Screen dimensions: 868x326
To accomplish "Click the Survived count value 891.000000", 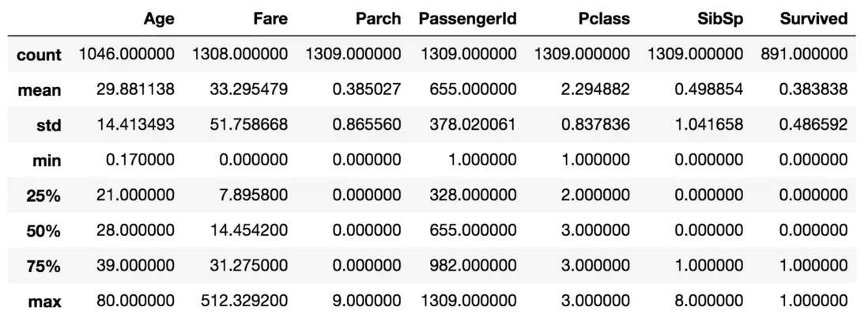I will click(x=804, y=54).
